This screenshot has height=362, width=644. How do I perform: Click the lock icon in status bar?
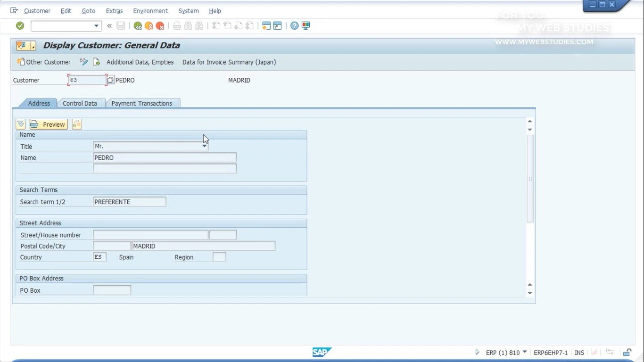627,352
